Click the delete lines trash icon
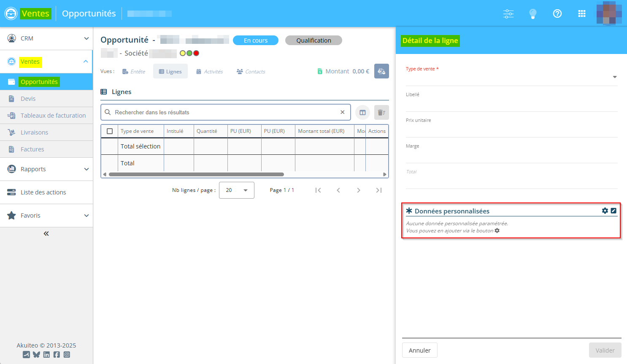627x364 pixels. 381,113
